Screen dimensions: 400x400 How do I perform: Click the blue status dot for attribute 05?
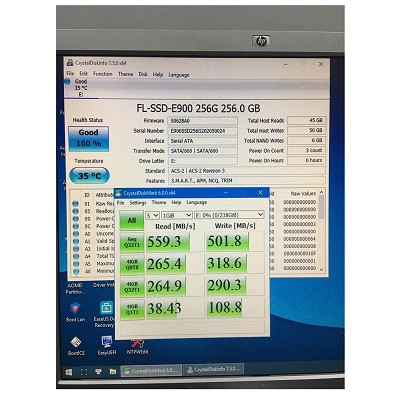click(76, 211)
